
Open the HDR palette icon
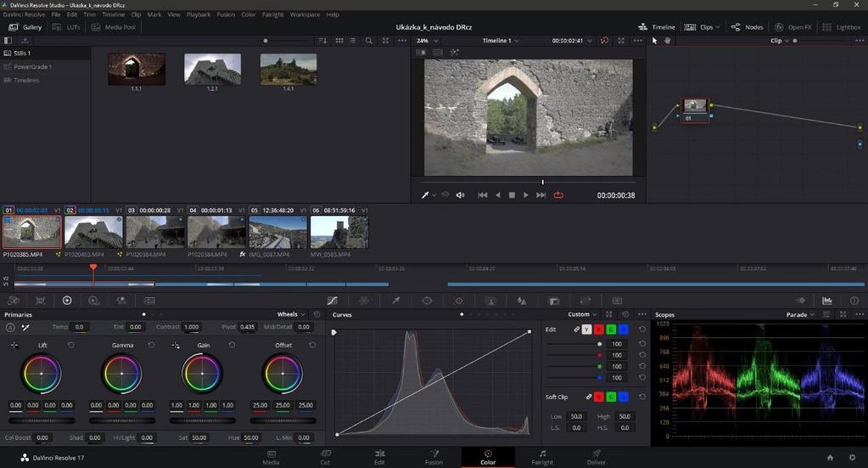(94, 301)
